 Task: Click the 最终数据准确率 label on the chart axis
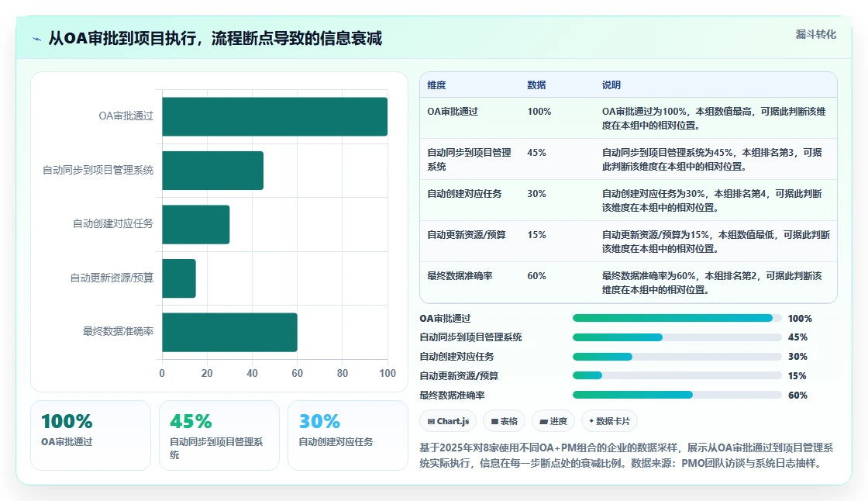[x=118, y=331]
